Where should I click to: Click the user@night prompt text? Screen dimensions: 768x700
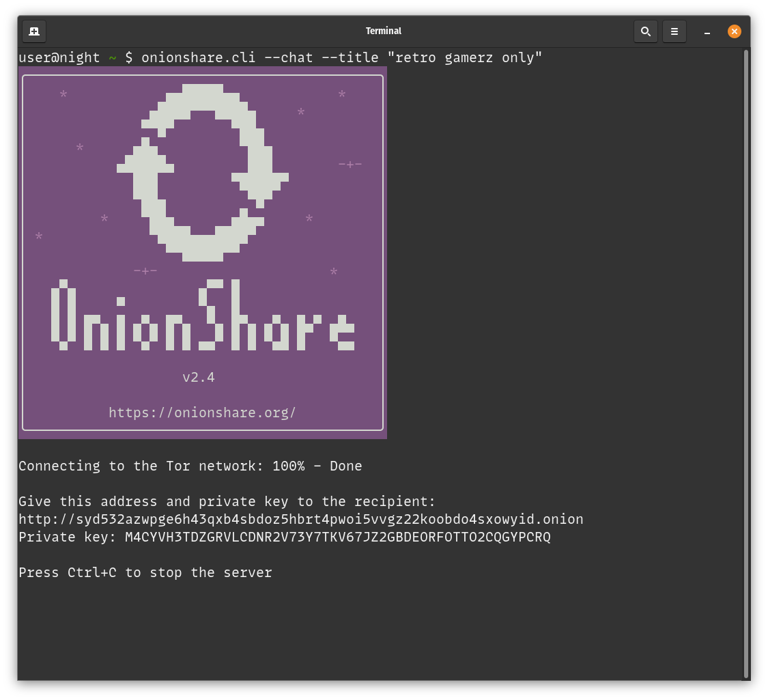click(59, 58)
